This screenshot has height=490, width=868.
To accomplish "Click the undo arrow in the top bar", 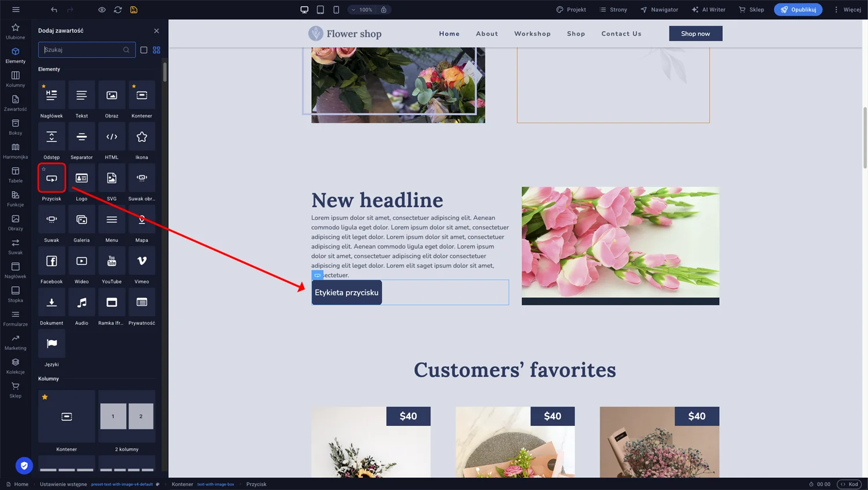I will click(x=54, y=10).
